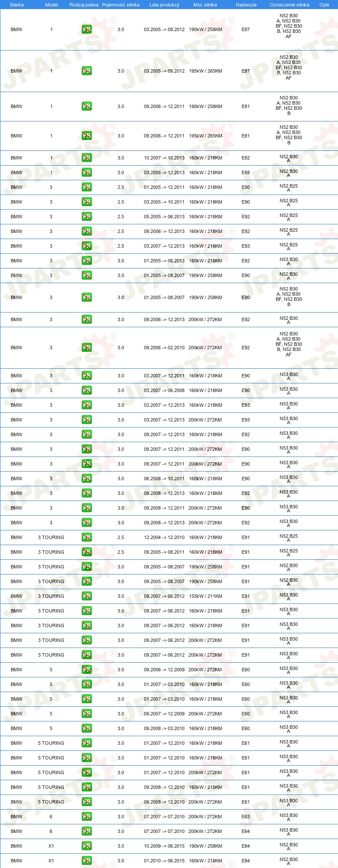The width and height of the screenshot is (338, 868).
Task: Click the 'E64' body type cell
Action: tap(246, 831)
